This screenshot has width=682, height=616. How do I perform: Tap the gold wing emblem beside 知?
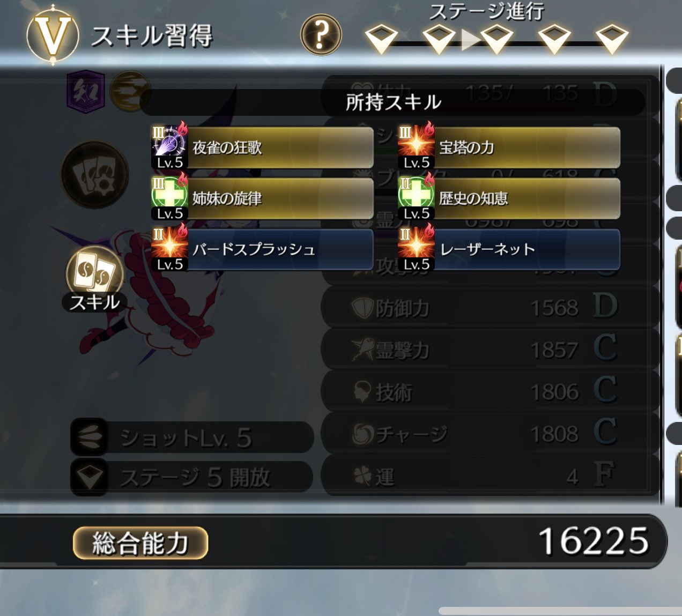(129, 91)
